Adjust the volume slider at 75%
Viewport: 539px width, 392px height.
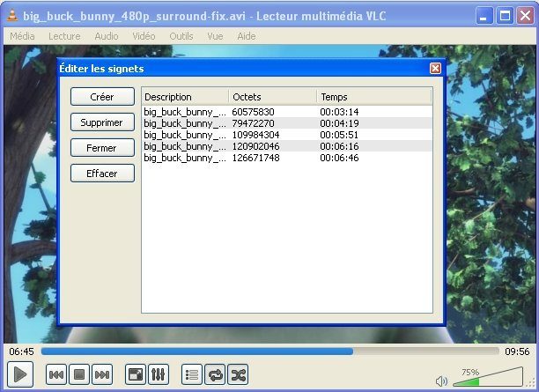(x=488, y=377)
